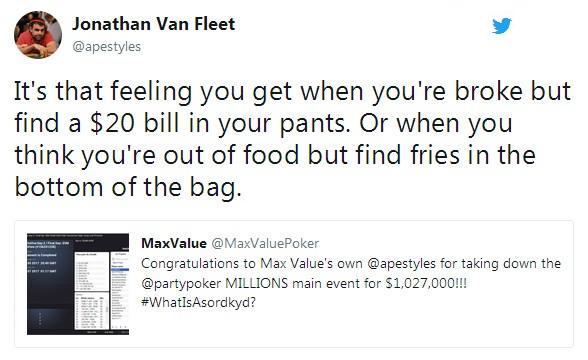The height and width of the screenshot is (360, 588).
Task: Click the 'bottom of the bag.' line
Action: point(128,187)
